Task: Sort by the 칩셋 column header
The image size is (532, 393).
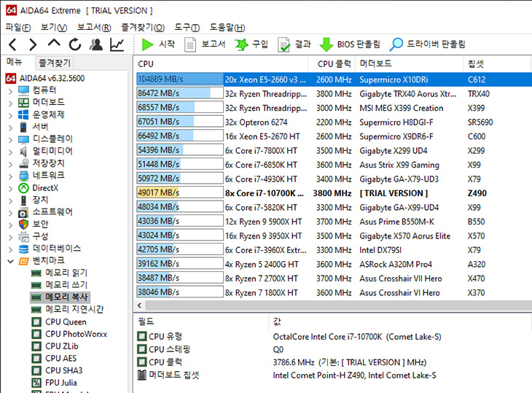Action: click(x=497, y=64)
